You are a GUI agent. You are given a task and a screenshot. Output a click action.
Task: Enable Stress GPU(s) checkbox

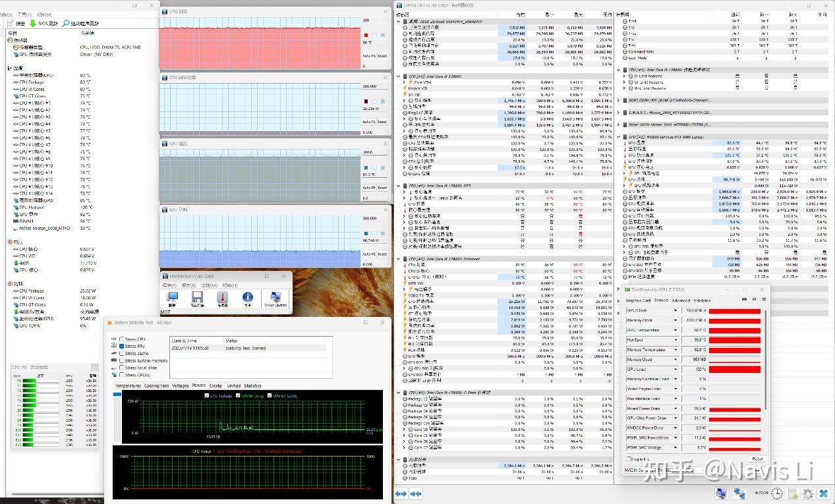pos(121,375)
